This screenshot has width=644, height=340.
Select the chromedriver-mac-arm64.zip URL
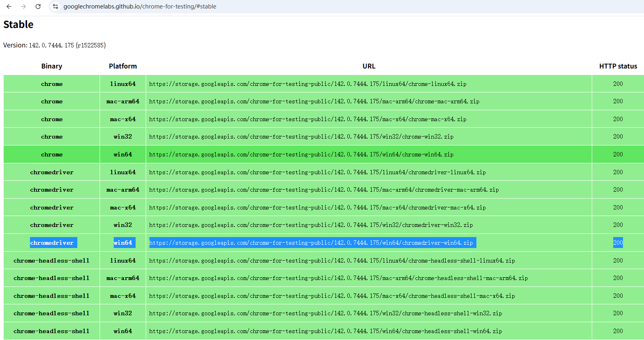click(x=324, y=190)
